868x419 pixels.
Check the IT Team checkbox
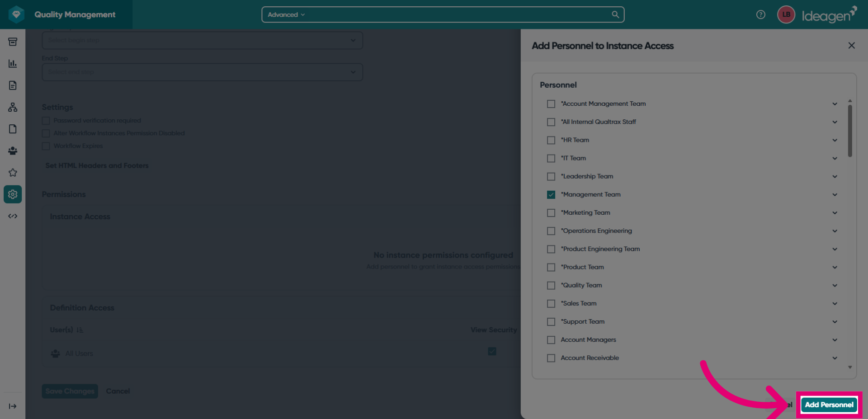(551, 158)
